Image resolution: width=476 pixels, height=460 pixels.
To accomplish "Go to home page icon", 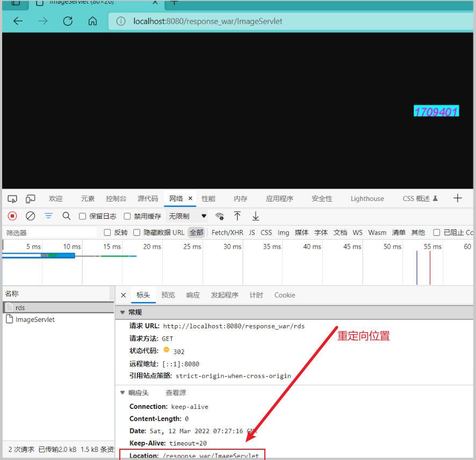I will (92, 21).
